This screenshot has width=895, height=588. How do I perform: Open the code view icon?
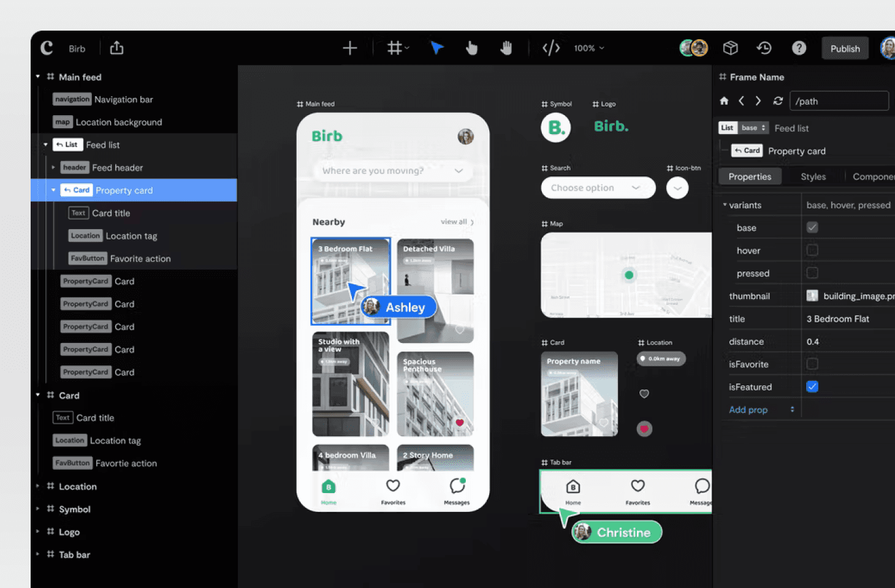[x=550, y=48]
